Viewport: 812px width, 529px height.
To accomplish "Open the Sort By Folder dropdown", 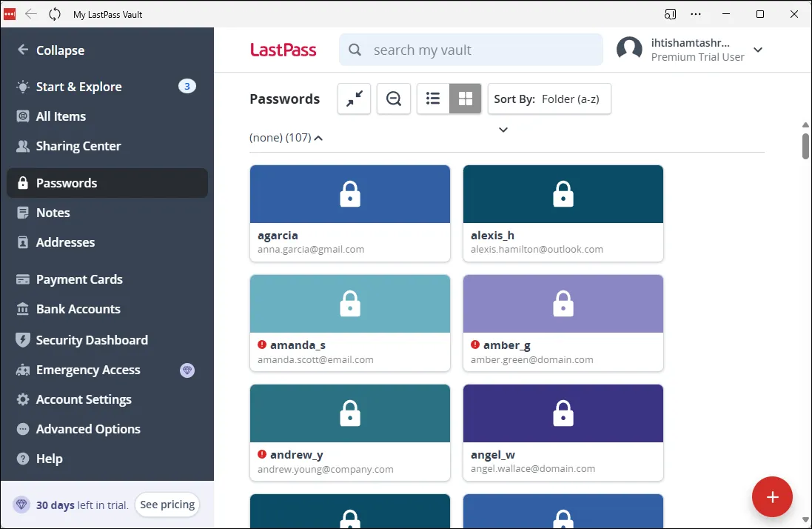I will [x=549, y=98].
